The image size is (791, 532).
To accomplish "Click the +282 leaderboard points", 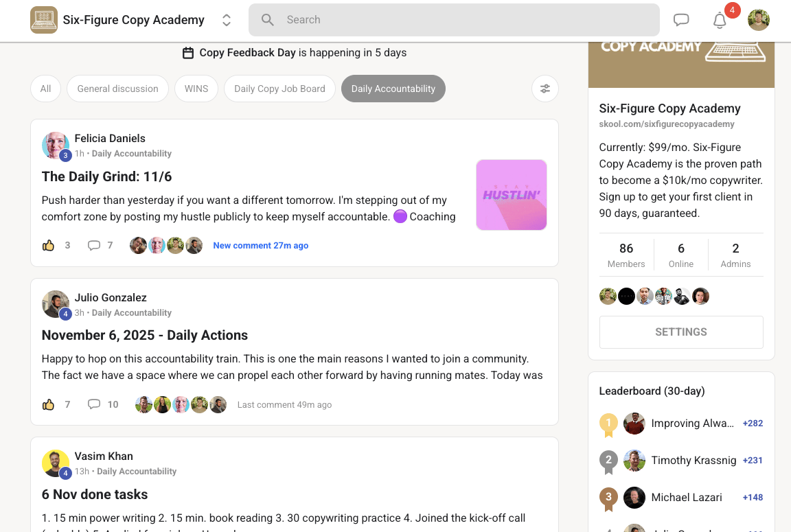I will point(753,423).
